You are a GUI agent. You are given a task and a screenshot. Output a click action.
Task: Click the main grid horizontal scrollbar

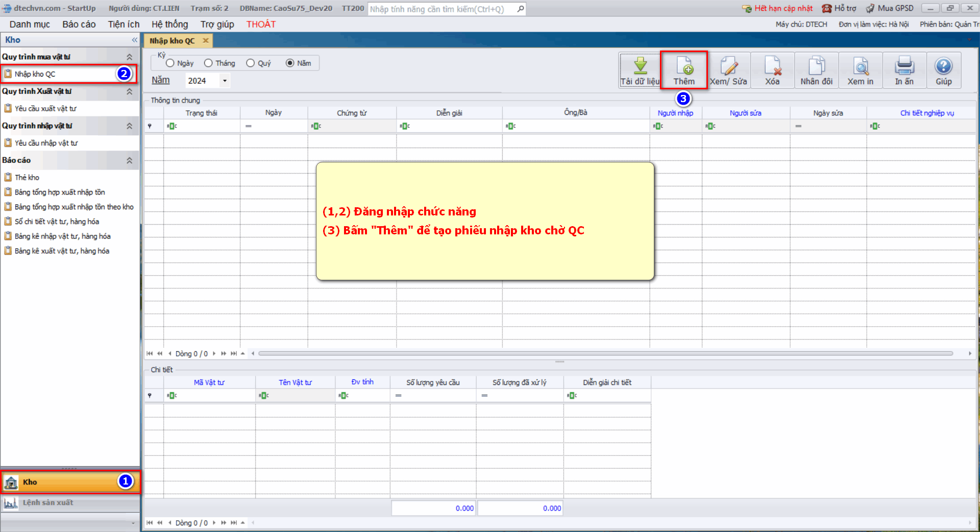pos(605,353)
